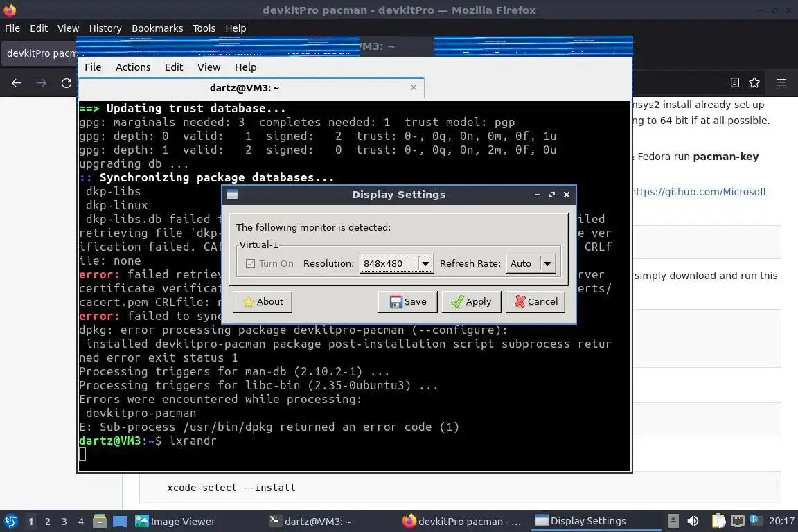Bookmark this page with star icon

pos(754,82)
